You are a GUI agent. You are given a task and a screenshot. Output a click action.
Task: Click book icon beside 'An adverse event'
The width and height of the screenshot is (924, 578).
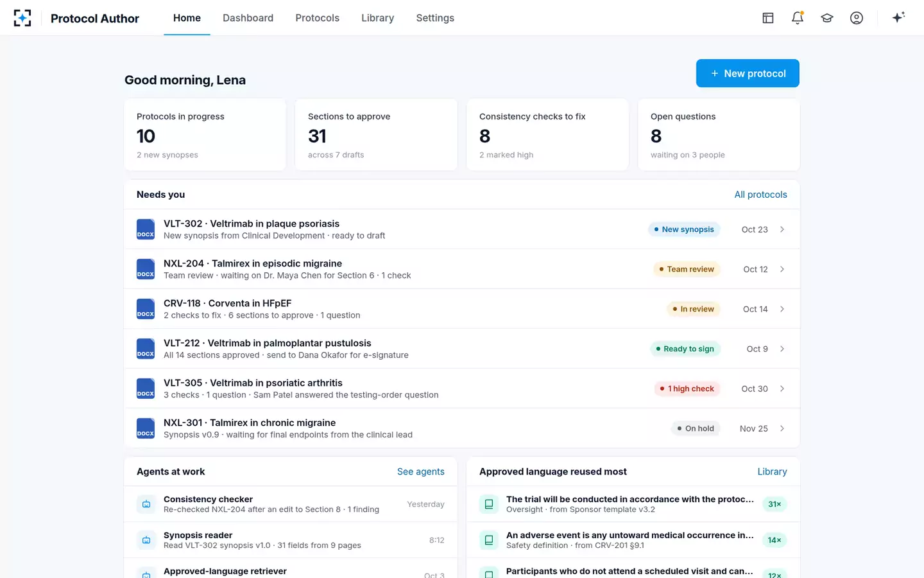click(489, 540)
